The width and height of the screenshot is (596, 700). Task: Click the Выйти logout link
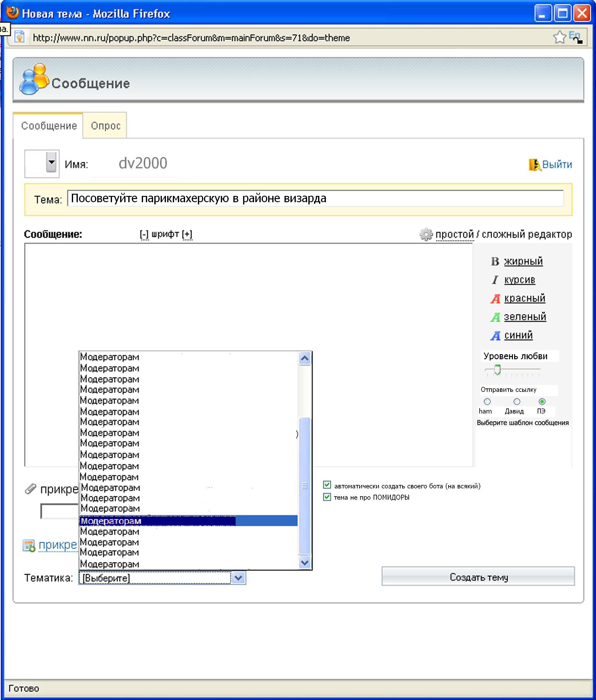[x=557, y=165]
